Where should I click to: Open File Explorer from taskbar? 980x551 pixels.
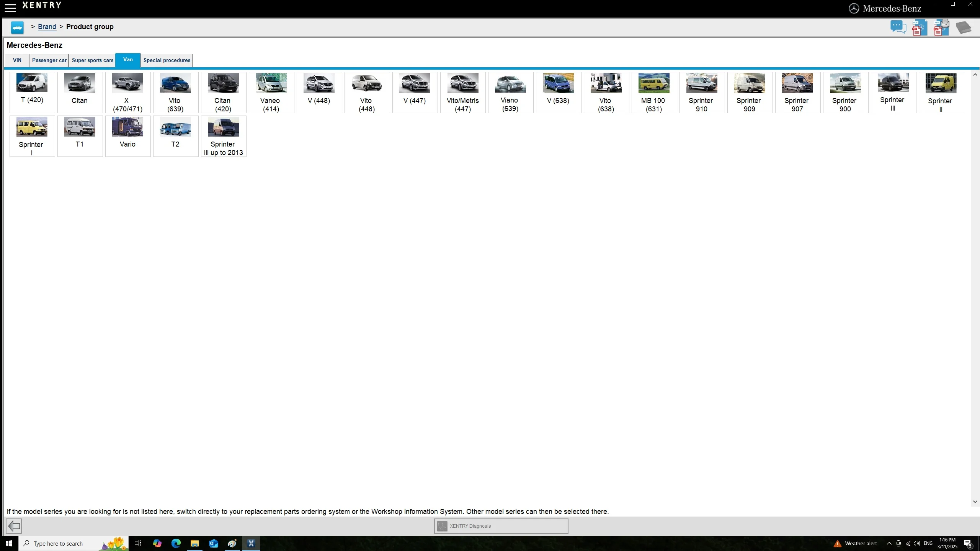194,543
